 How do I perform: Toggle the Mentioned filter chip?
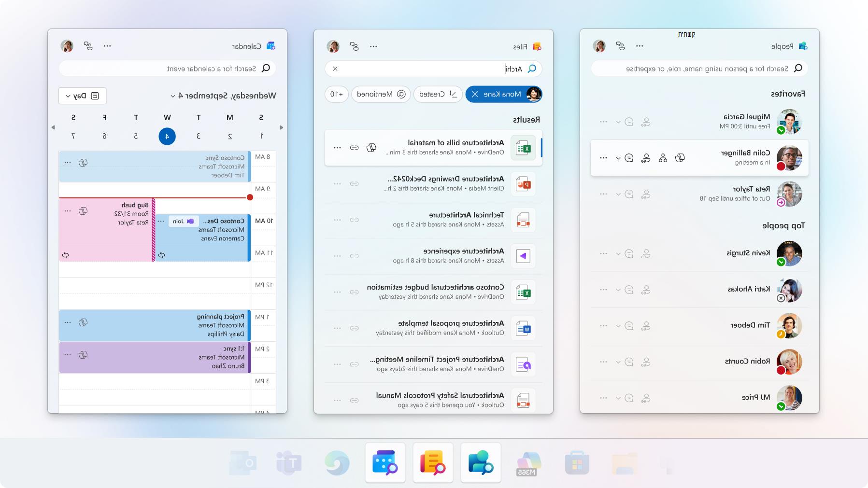pyautogui.click(x=381, y=94)
